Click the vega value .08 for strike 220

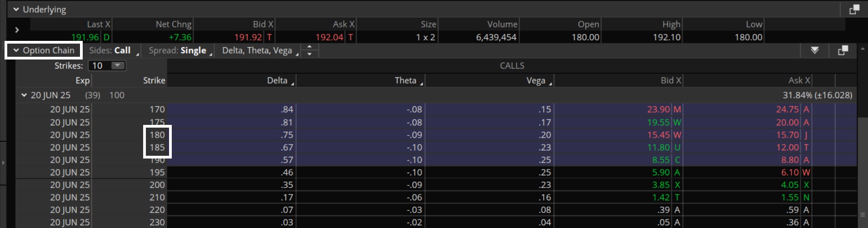[544, 210]
